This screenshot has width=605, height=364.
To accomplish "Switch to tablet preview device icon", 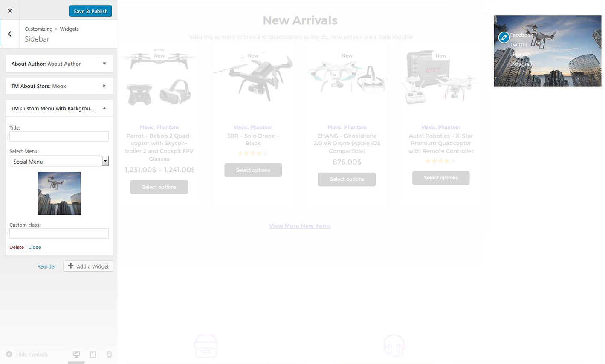I will [93, 354].
